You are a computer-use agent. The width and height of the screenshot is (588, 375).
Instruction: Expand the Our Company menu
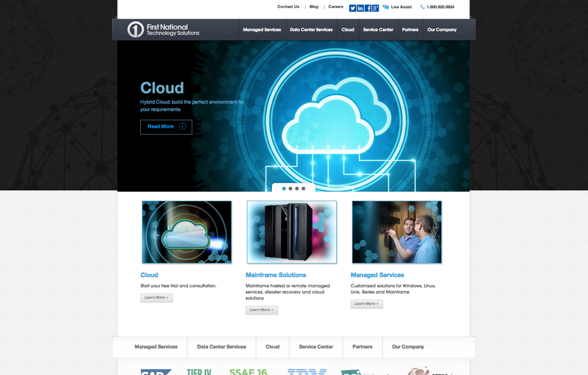point(442,30)
